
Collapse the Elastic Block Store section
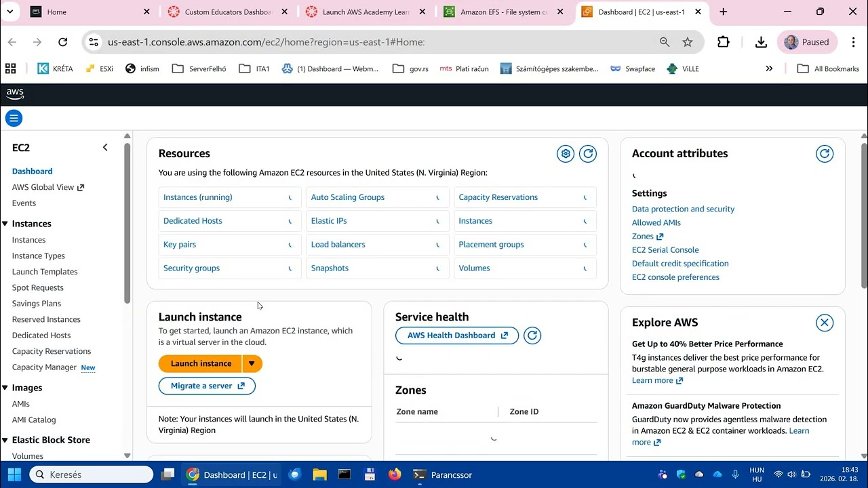(x=5, y=440)
